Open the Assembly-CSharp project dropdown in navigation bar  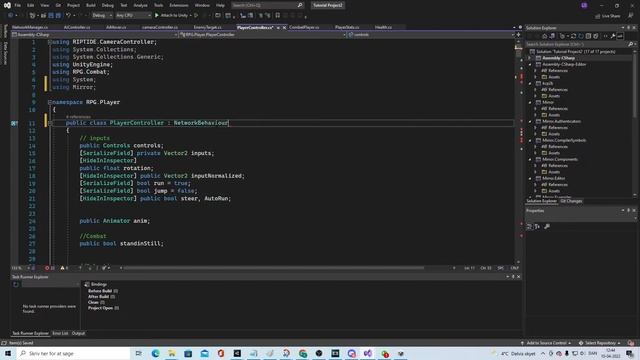point(95,35)
